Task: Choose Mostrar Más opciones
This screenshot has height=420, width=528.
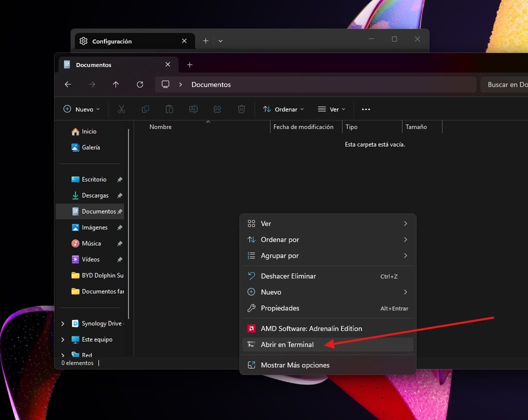Action: tap(327, 365)
